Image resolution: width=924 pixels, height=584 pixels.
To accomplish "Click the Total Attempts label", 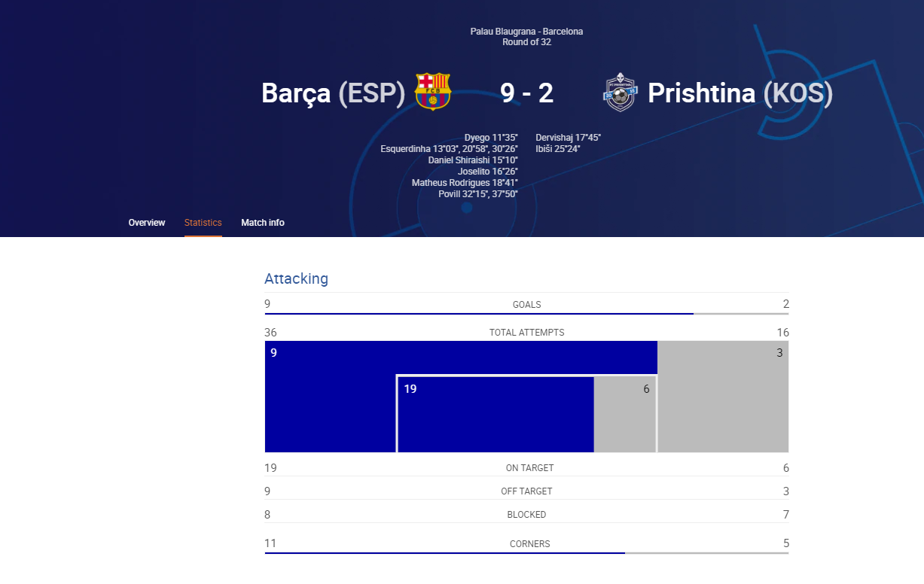I will 526,333.
